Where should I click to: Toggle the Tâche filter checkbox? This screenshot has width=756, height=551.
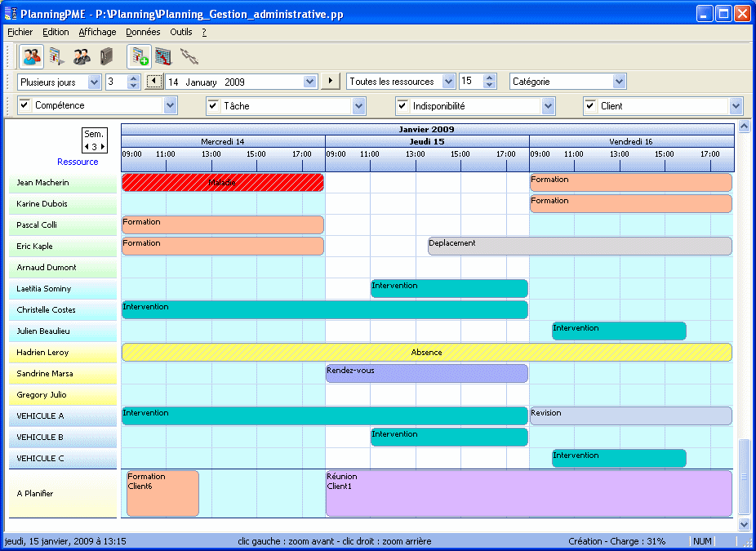[x=213, y=105]
